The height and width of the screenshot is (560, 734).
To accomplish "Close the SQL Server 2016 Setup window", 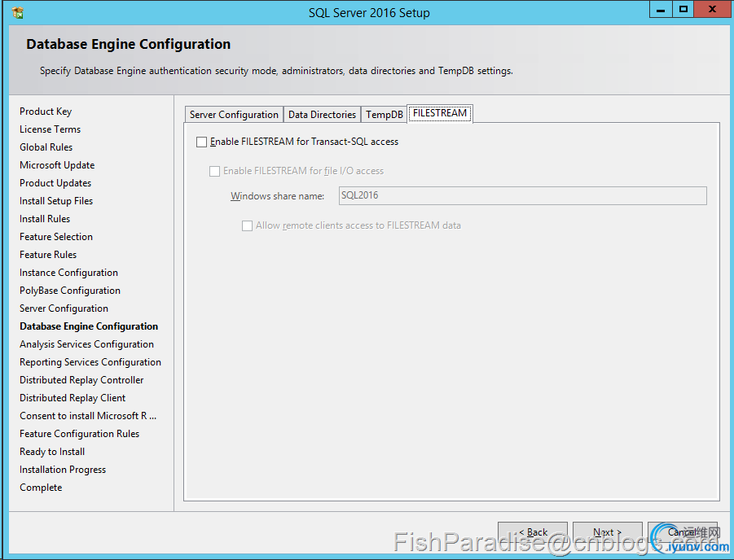I will 712,10.
